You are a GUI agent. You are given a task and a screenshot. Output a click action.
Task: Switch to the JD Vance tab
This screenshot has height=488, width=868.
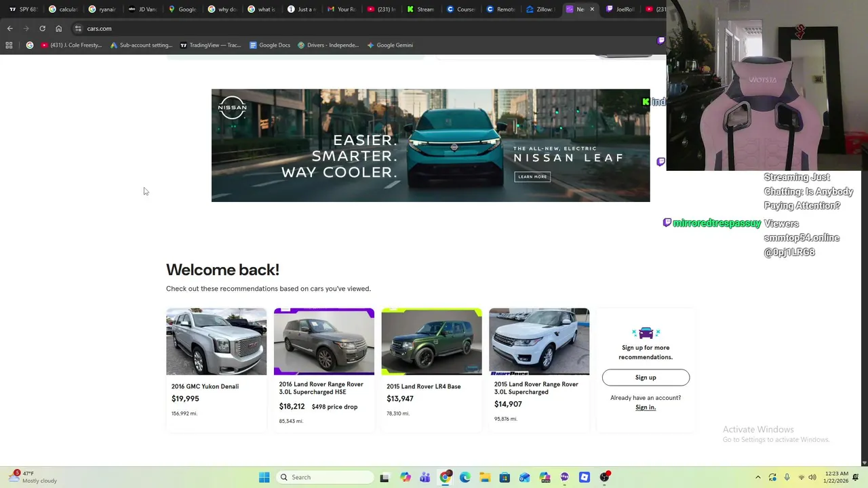click(142, 9)
